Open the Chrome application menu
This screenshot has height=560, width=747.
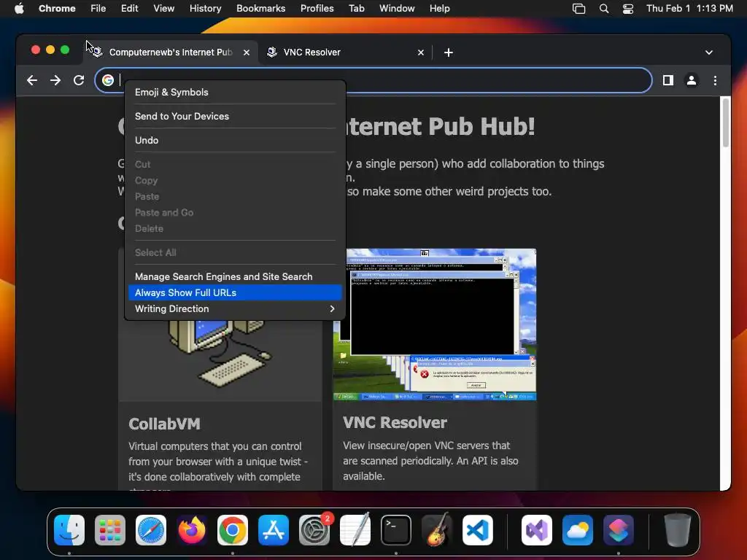click(57, 9)
